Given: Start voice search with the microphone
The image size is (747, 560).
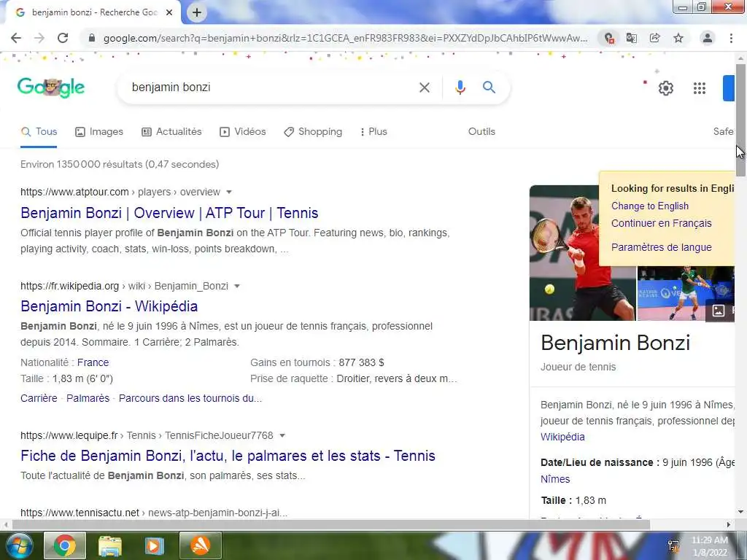Looking at the screenshot, I should (x=460, y=87).
